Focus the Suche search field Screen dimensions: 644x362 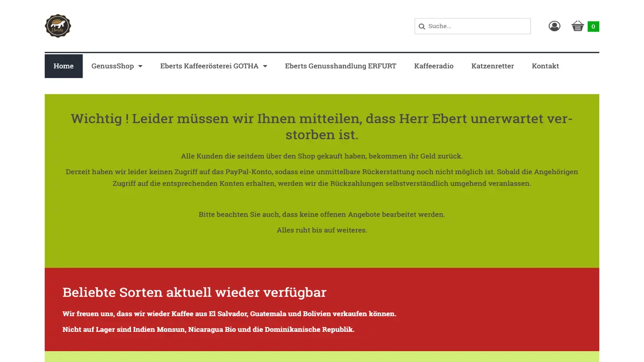click(472, 26)
